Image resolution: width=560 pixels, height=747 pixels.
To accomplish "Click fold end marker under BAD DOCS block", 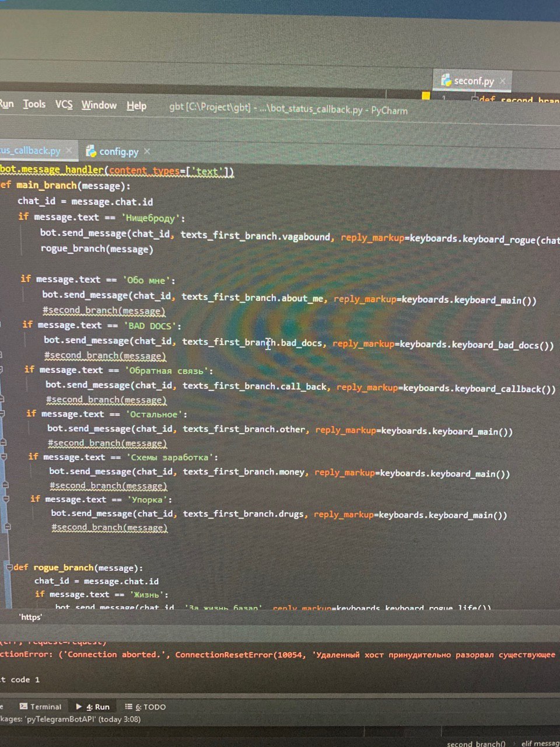I will (1, 355).
